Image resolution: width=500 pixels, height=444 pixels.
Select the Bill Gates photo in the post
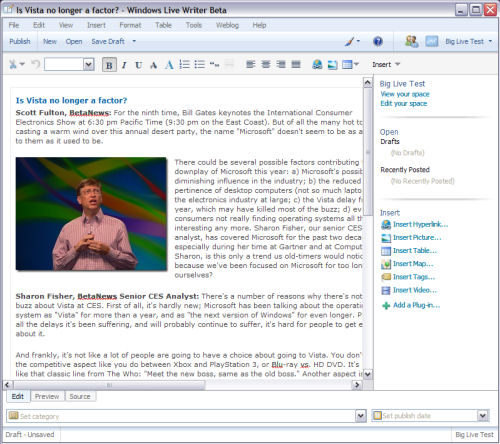point(91,214)
